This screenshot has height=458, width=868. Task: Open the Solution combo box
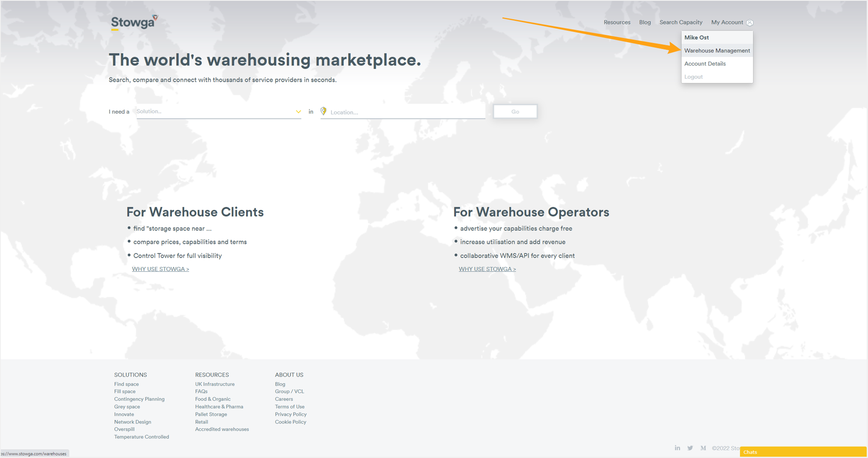[x=219, y=112]
